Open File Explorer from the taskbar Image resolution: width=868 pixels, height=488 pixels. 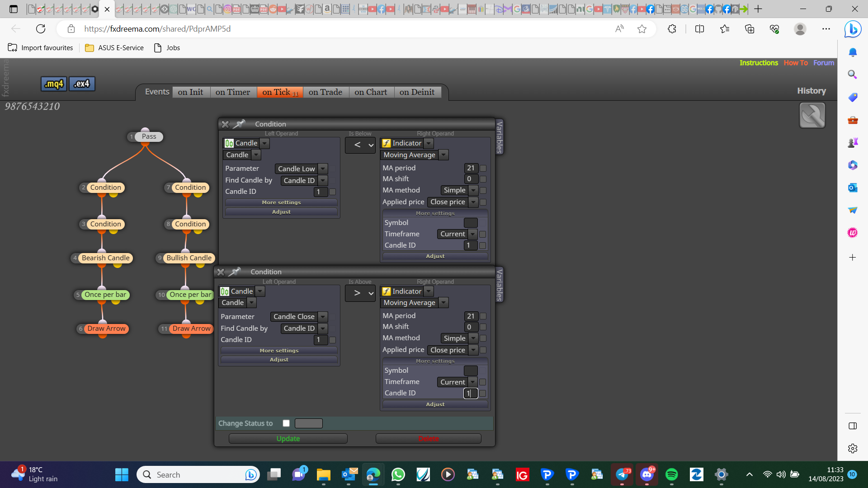pyautogui.click(x=323, y=474)
